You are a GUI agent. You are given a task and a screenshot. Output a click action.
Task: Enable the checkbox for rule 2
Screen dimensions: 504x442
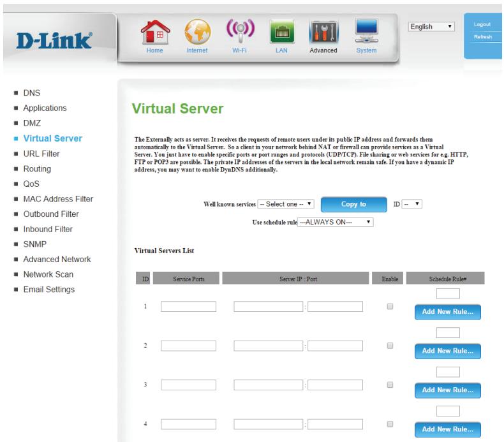tap(390, 346)
